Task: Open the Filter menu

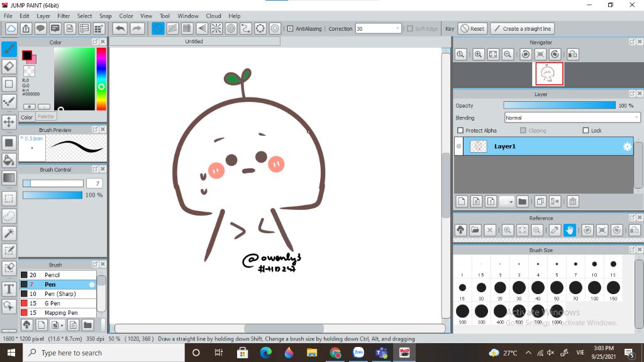Action: pos(64,16)
